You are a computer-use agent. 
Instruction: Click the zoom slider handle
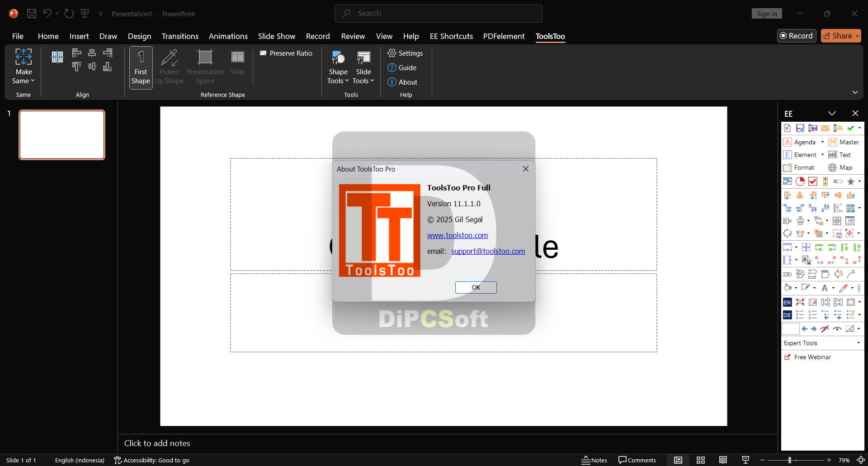[789, 460]
